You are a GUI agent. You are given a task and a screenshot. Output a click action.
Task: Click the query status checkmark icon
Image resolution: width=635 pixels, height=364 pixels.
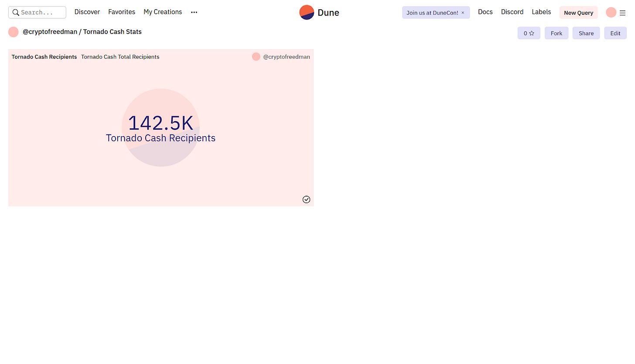[x=306, y=199]
